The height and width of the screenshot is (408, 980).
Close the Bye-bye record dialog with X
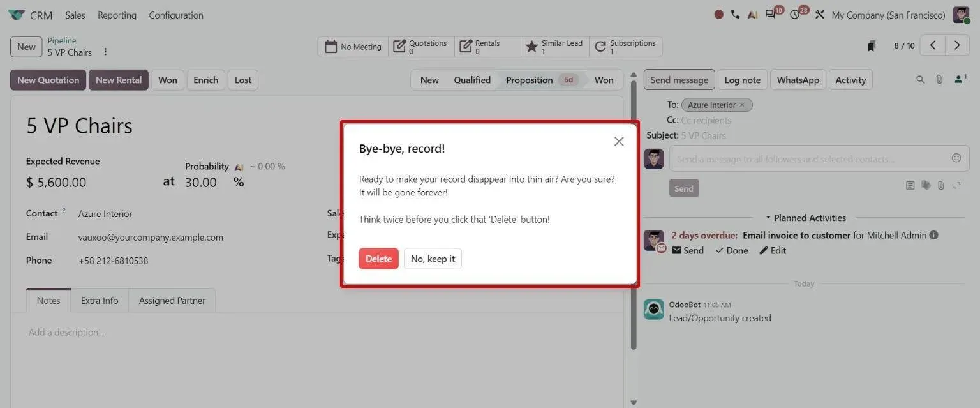tap(619, 142)
